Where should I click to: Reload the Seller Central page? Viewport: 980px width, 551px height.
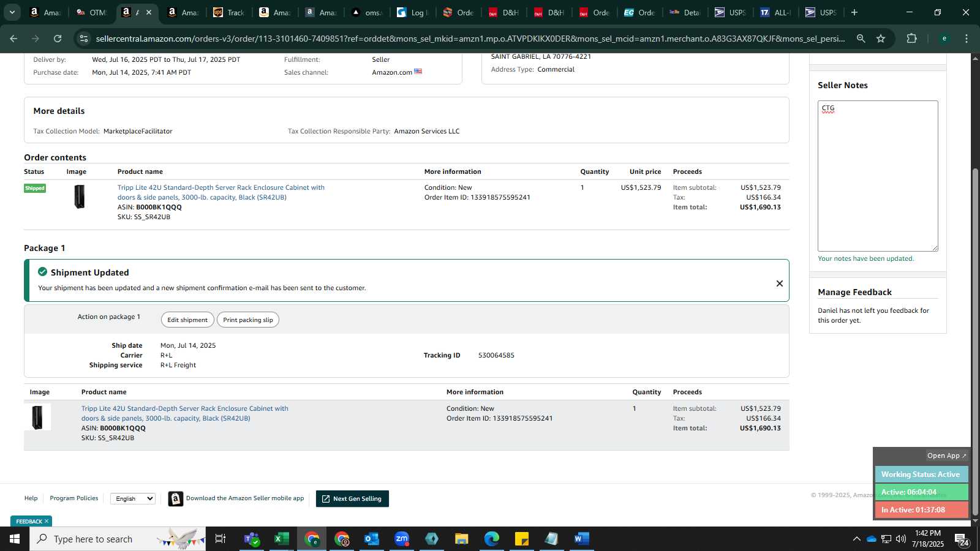(58, 39)
